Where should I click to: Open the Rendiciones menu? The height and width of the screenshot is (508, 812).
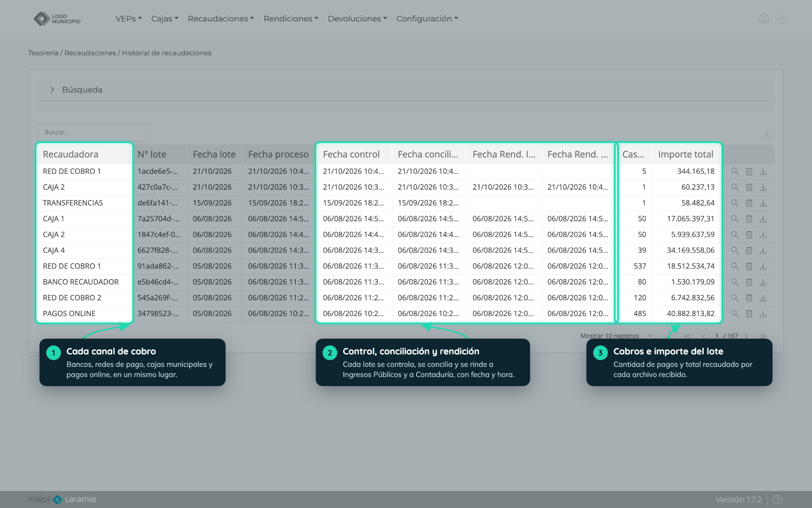[291, 19]
